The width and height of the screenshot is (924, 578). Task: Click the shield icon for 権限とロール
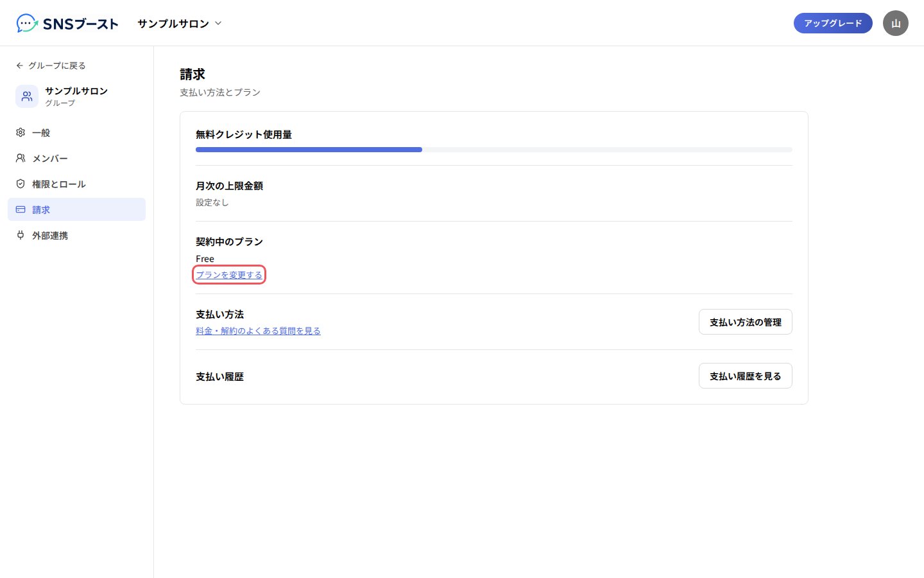point(21,184)
